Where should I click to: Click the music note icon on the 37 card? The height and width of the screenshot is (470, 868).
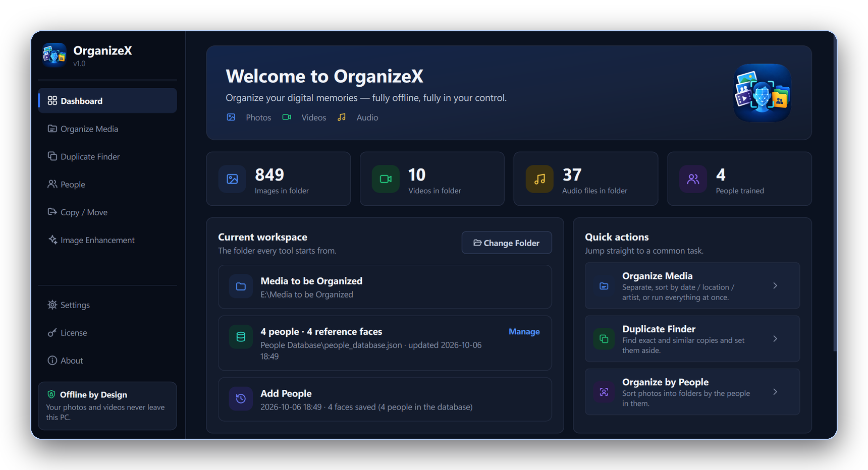(x=539, y=179)
